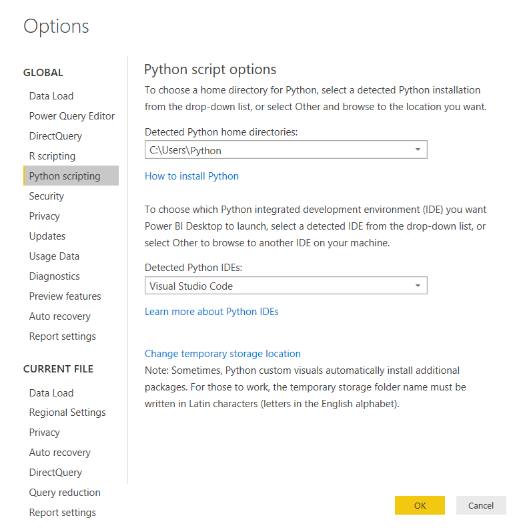Open Detected Python home directories dropdown
The width and height of the screenshot is (513, 530).
286,150
